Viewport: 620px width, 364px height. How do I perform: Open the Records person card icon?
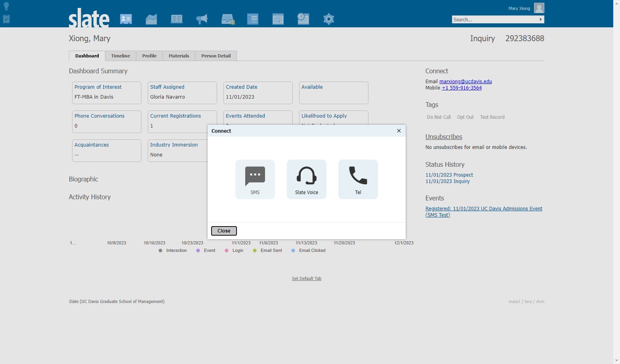[126, 19]
